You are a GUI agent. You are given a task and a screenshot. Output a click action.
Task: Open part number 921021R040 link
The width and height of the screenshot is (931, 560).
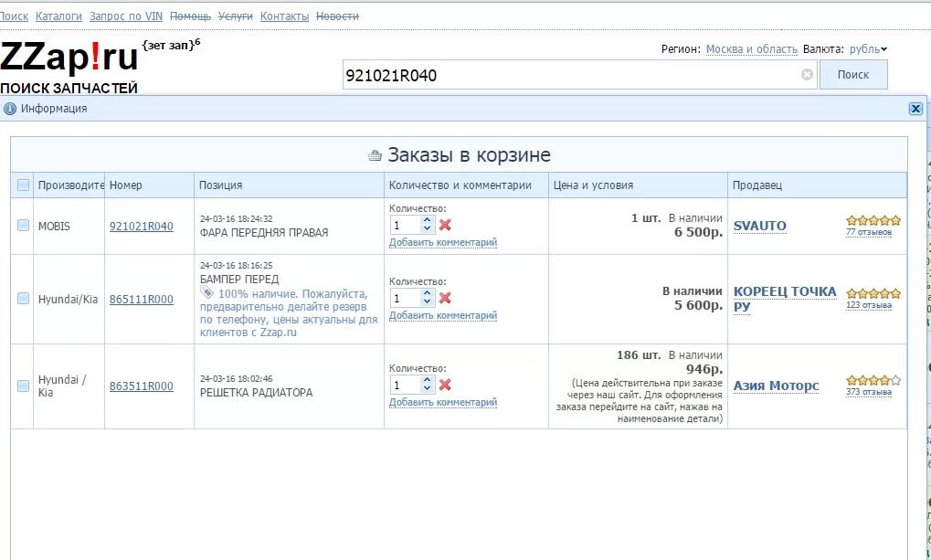pos(142,227)
